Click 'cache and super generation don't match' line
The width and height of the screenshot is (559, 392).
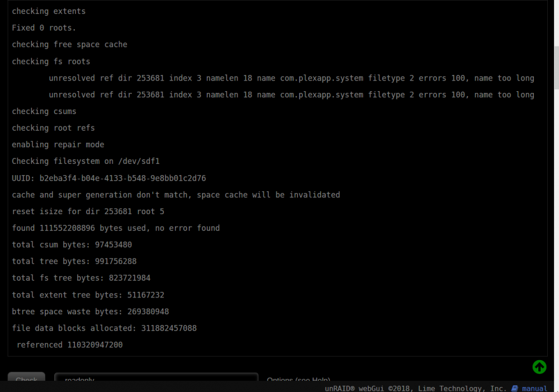tap(176, 195)
